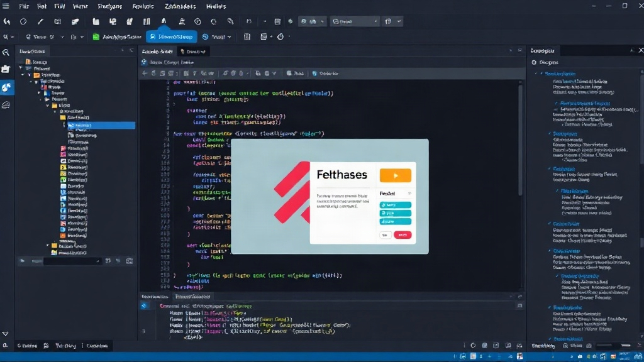Switch to the second editor tab with icon

[193, 52]
